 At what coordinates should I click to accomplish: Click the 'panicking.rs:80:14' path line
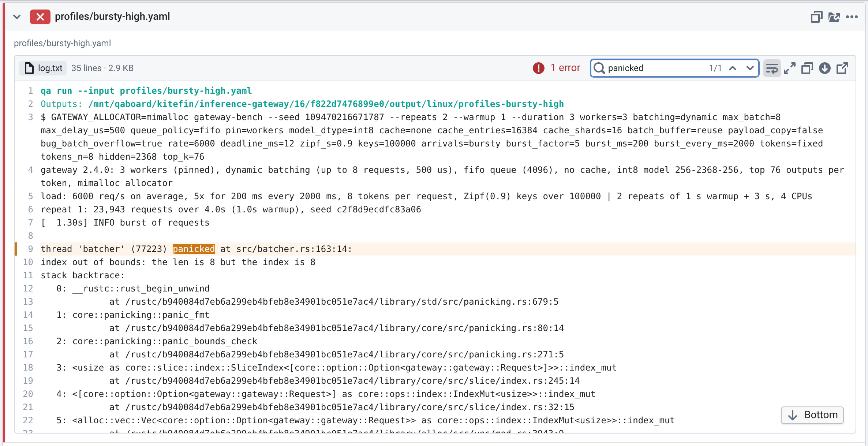pyautogui.click(x=336, y=328)
